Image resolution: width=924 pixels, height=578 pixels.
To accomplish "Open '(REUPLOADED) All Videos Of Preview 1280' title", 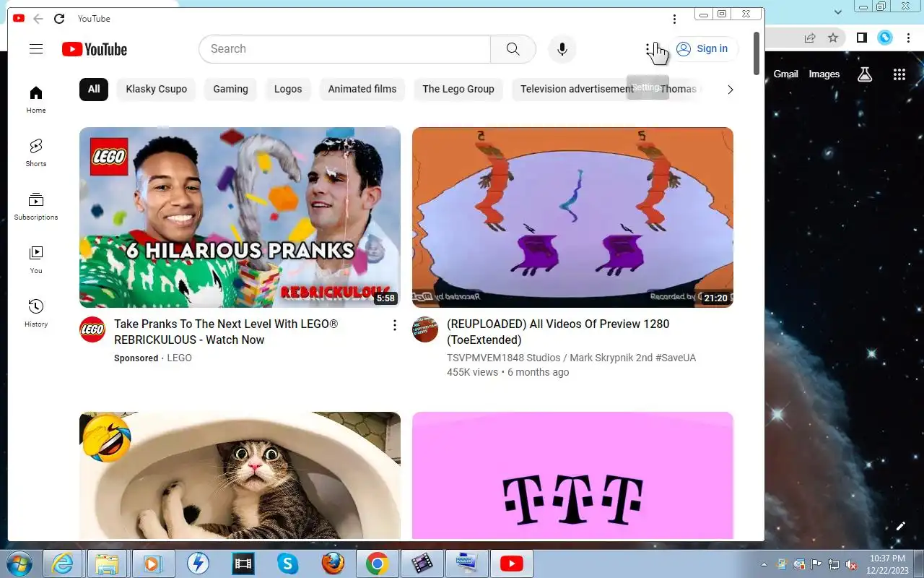I will tap(558, 332).
